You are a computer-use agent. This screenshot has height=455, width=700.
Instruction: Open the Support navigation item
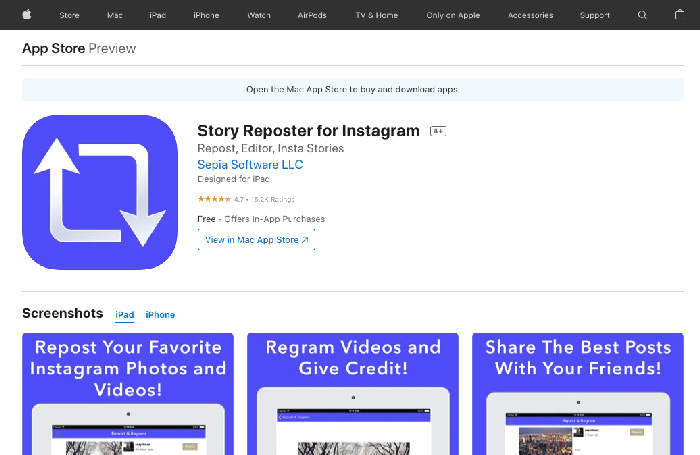point(594,15)
